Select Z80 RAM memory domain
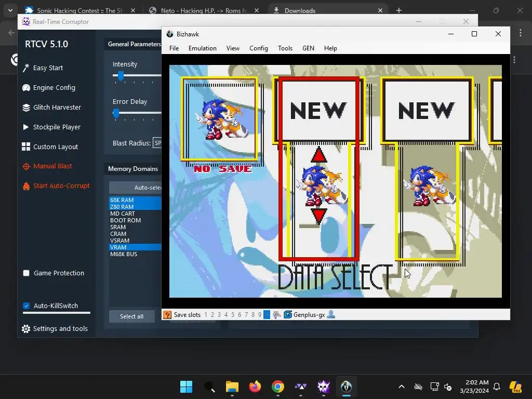Image resolution: width=532 pixels, height=399 pixels. pyautogui.click(x=135, y=207)
